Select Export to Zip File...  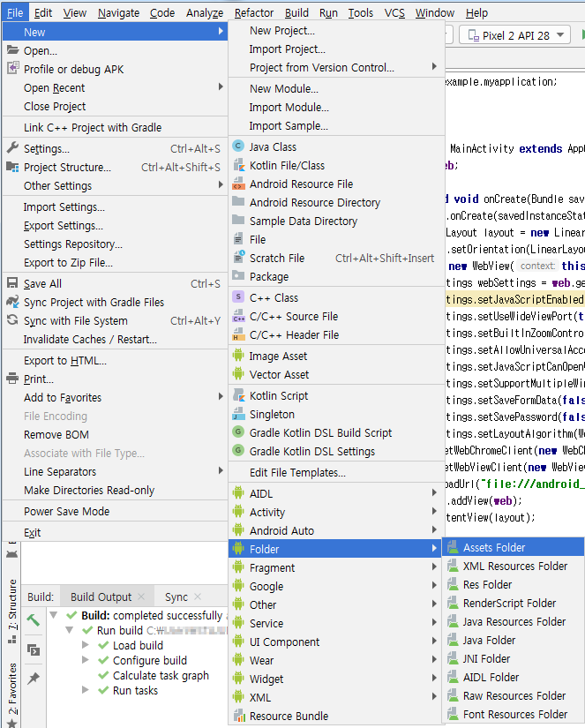[115, 262]
